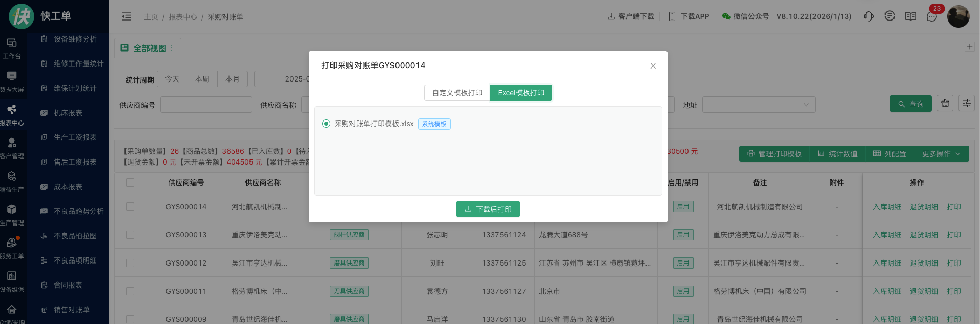
Task: Click the clear filters icon beside 查询
Action: coord(945,104)
